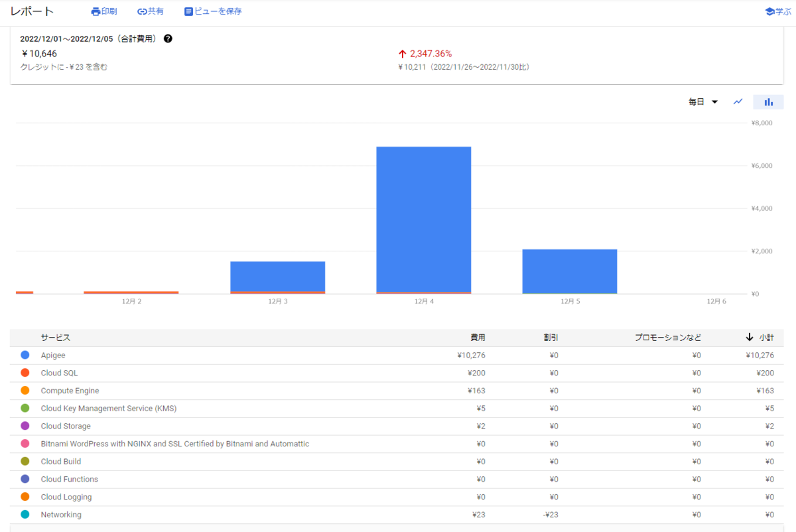The image size is (796, 532).
Task: Open the 毎日 time granularity dropdown
Action: [x=703, y=101]
